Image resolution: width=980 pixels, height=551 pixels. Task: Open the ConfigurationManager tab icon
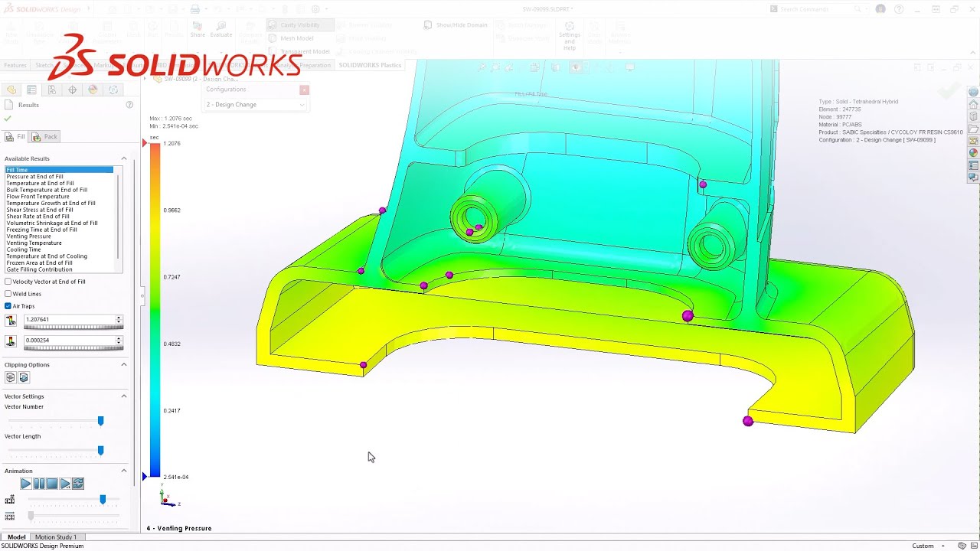tap(52, 90)
